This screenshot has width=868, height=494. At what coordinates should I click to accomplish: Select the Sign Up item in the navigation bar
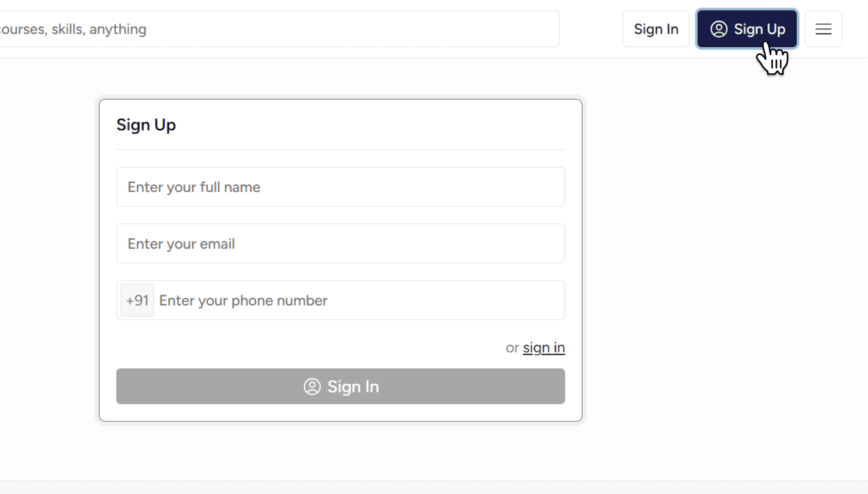[x=746, y=29]
